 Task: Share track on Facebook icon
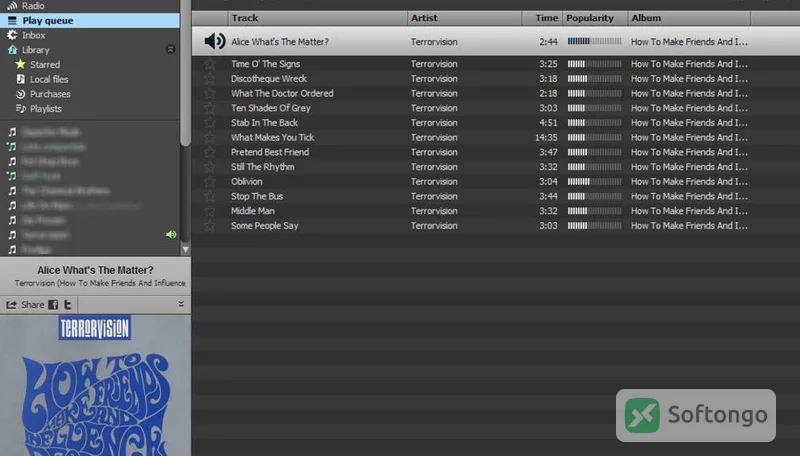tap(53, 305)
